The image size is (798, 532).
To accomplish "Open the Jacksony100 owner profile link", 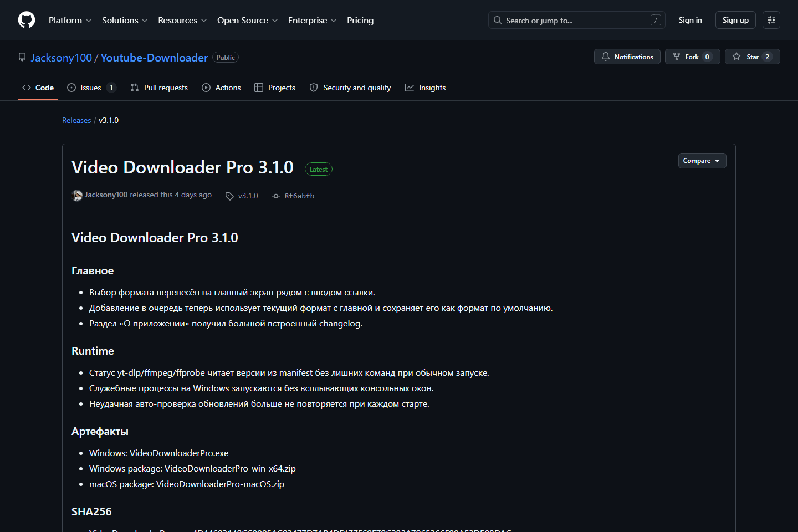I will pyautogui.click(x=62, y=58).
